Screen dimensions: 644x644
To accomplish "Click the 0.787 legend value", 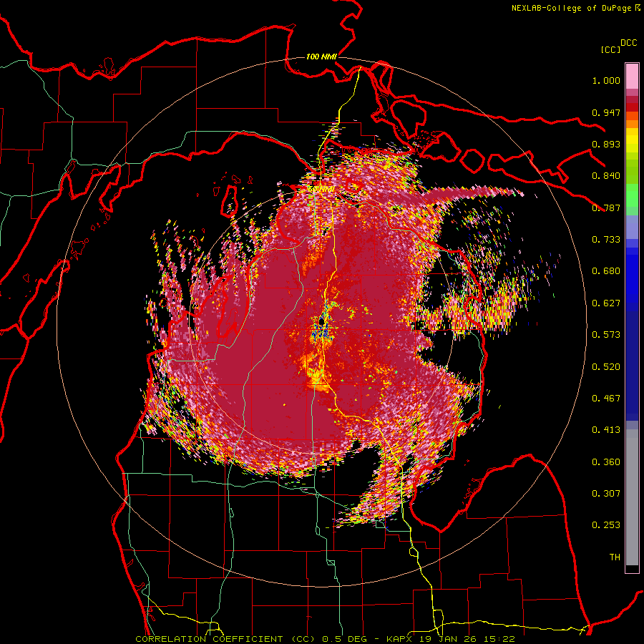I will click(606, 208).
